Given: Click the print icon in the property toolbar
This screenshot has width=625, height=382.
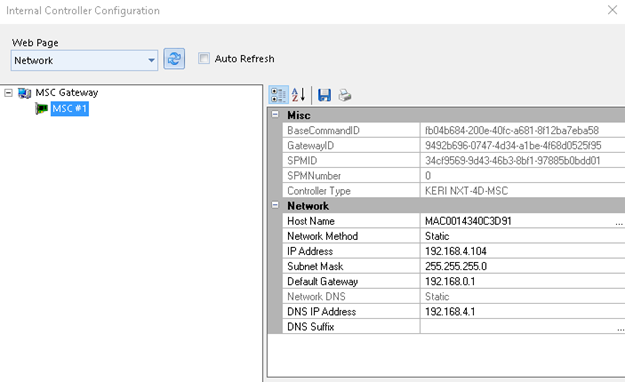Looking at the screenshot, I should [x=344, y=95].
